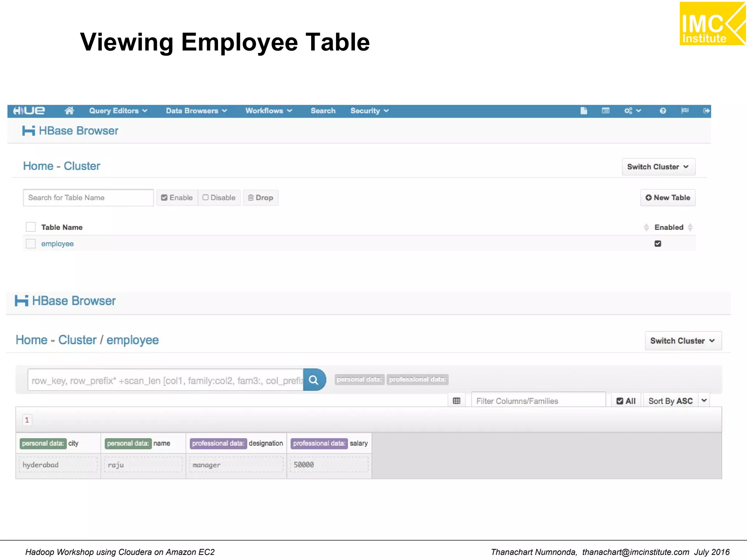Toggle the select-all tables checkbox
This screenshot has width=747, height=560.
coord(31,227)
